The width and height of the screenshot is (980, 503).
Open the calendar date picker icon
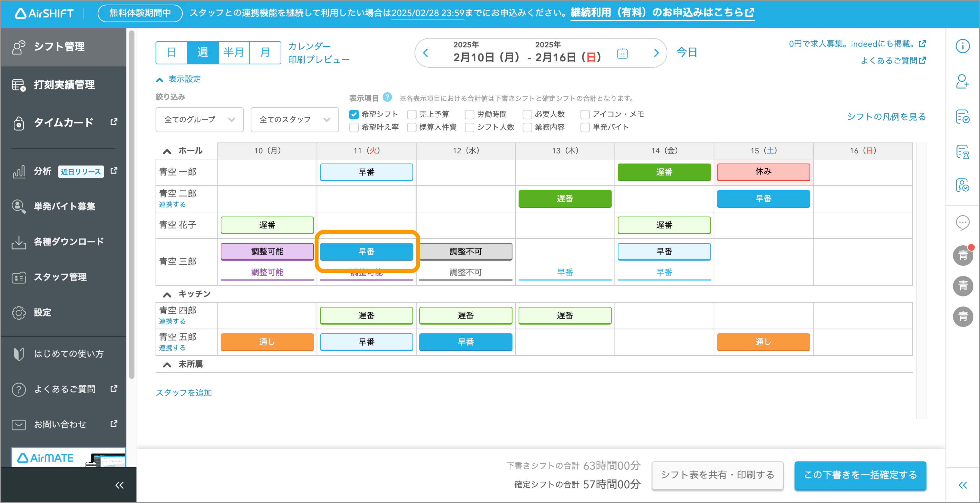click(x=622, y=53)
